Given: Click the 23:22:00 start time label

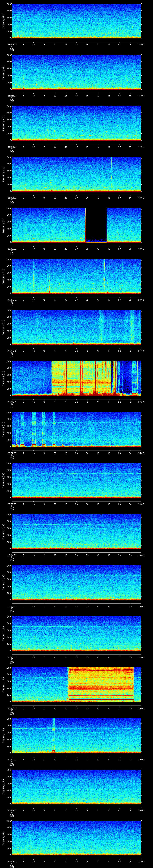Looking at the screenshot, I should click(12, 453).
